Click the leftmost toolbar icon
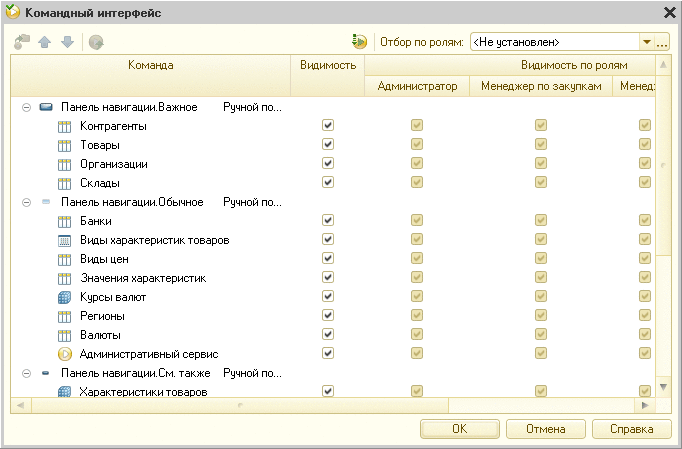This screenshot has height=449, width=682. tap(22, 42)
